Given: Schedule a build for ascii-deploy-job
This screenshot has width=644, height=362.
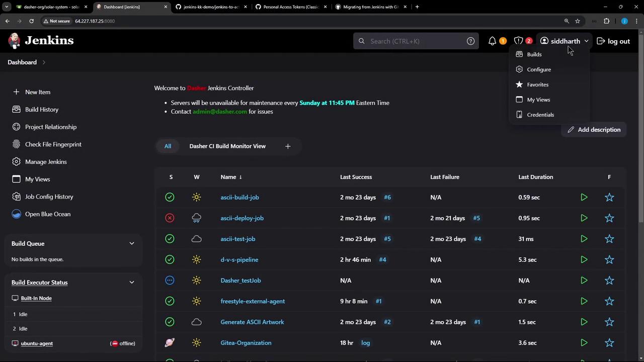Looking at the screenshot, I should pyautogui.click(x=584, y=218).
